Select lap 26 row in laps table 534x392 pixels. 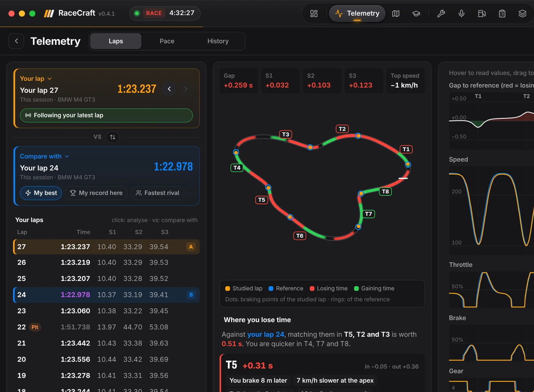coord(106,263)
